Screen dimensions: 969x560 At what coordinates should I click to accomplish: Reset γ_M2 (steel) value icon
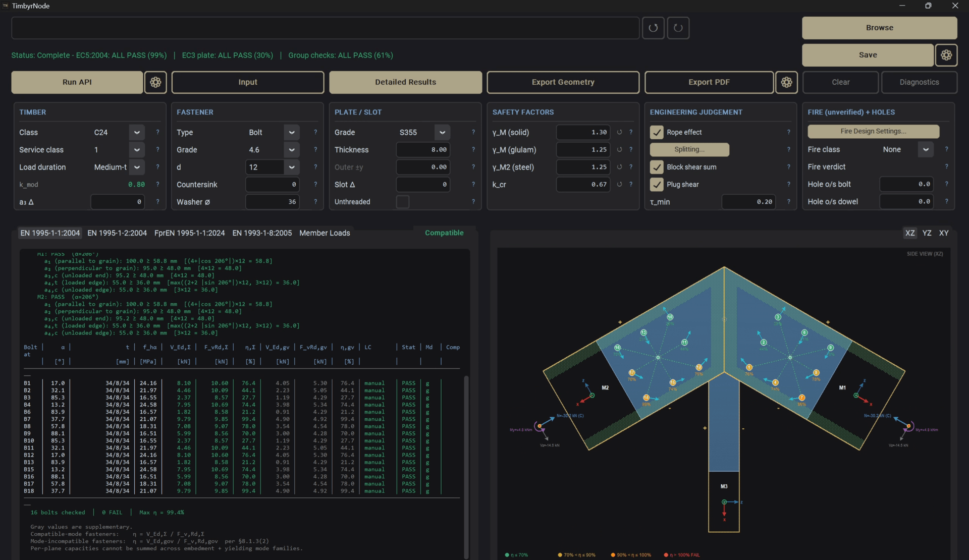tap(619, 167)
